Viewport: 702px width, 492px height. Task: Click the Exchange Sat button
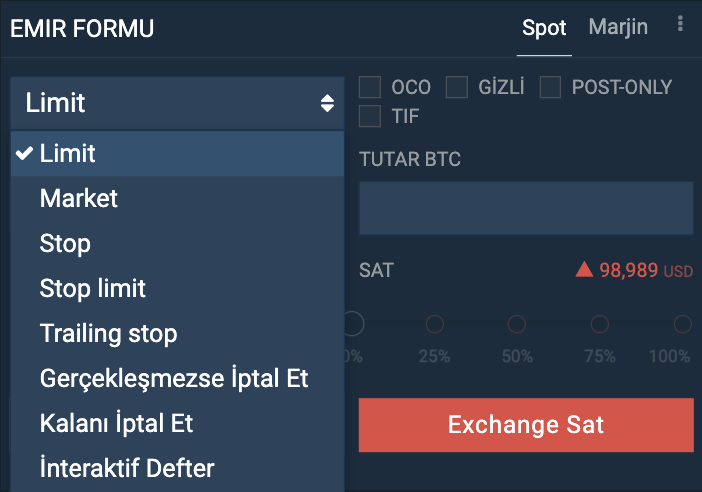coord(526,425)
